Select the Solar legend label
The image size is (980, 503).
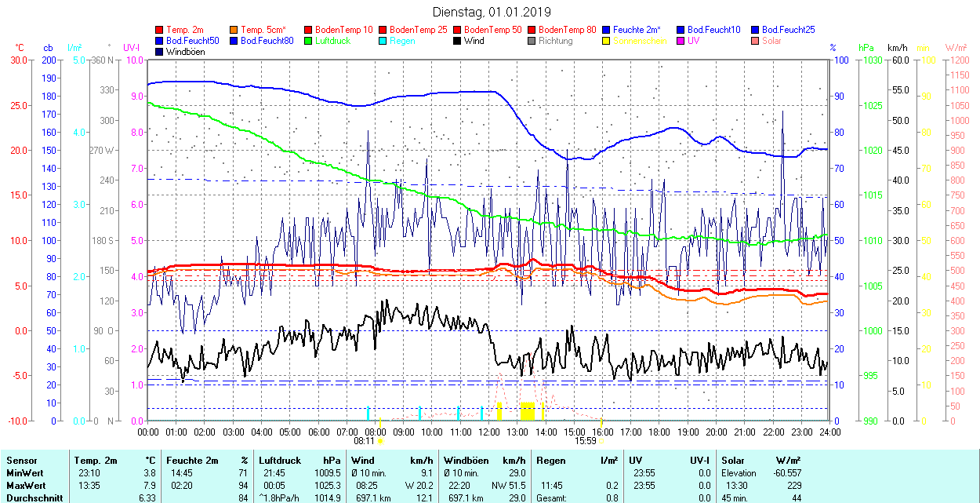(771, 41)
